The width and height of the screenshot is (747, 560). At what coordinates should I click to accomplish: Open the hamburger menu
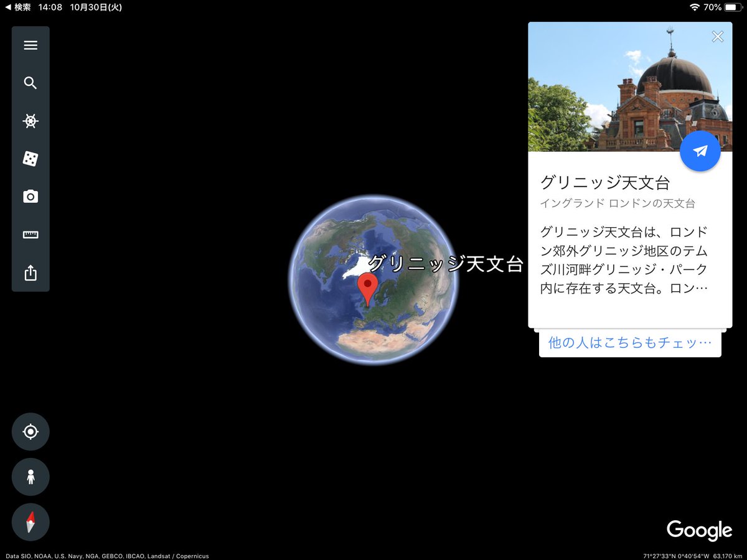pyautogui.click(x=31, y=45)
